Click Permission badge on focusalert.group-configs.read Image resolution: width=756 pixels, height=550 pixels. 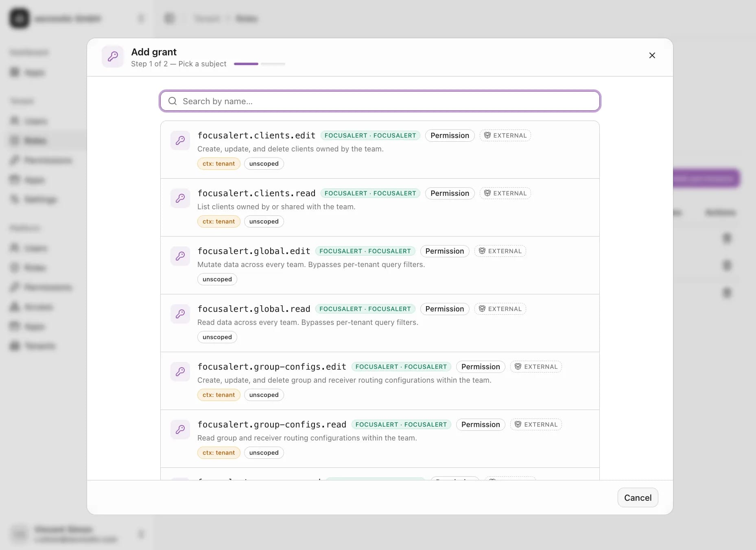point(481,425)
